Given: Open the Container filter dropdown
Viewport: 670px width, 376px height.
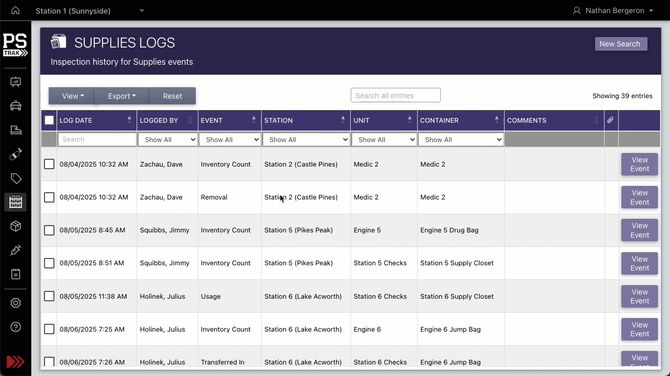Looking at the screenshot, I should (x=461, y=139).
